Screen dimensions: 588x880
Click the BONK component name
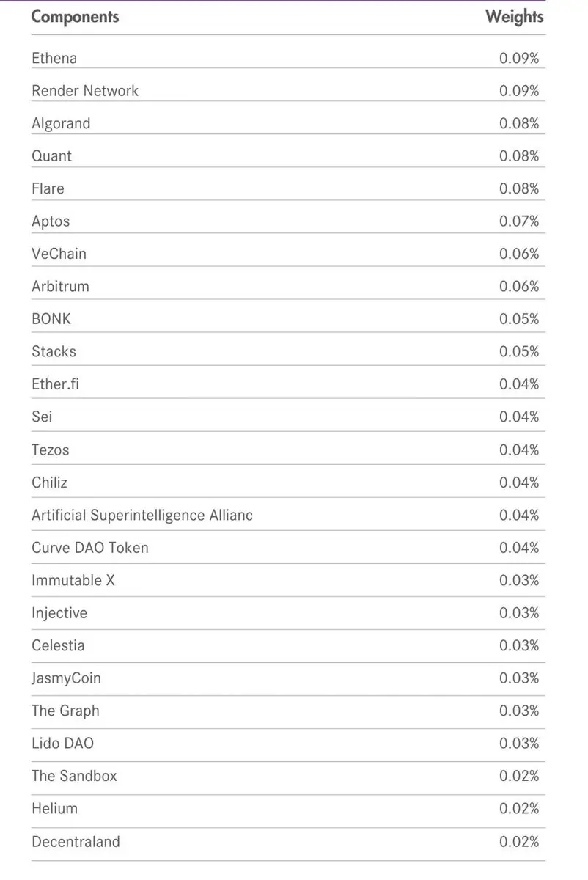point(51,319)
